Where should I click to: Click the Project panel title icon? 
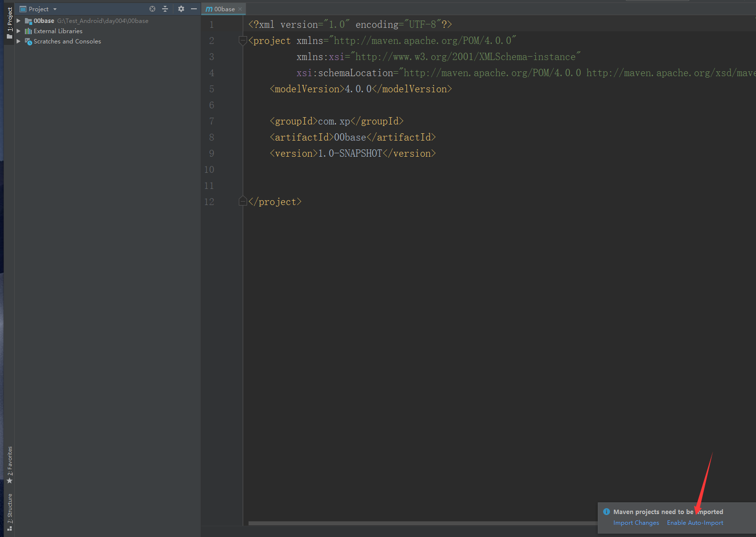[x=23, y=9]
